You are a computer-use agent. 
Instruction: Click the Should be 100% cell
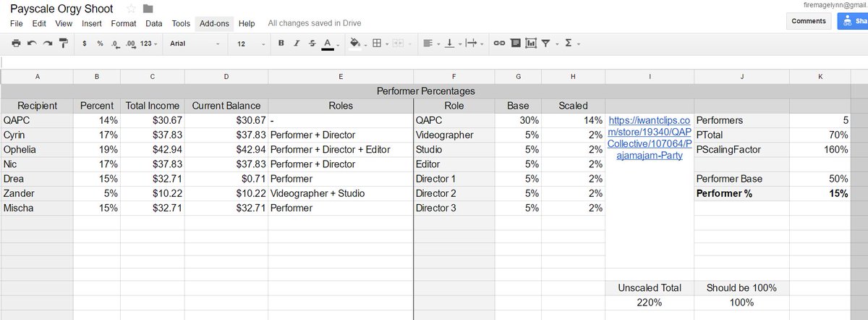pos(742,287)
